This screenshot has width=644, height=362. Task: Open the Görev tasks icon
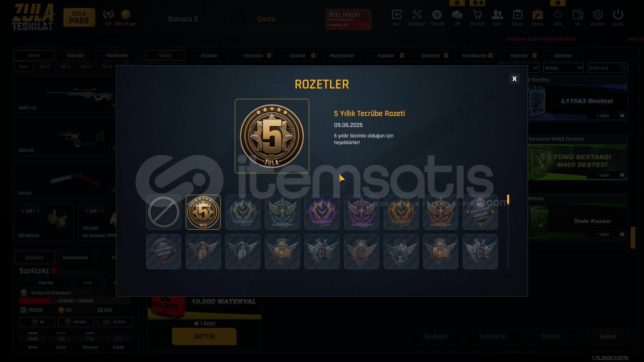(517, 18)
